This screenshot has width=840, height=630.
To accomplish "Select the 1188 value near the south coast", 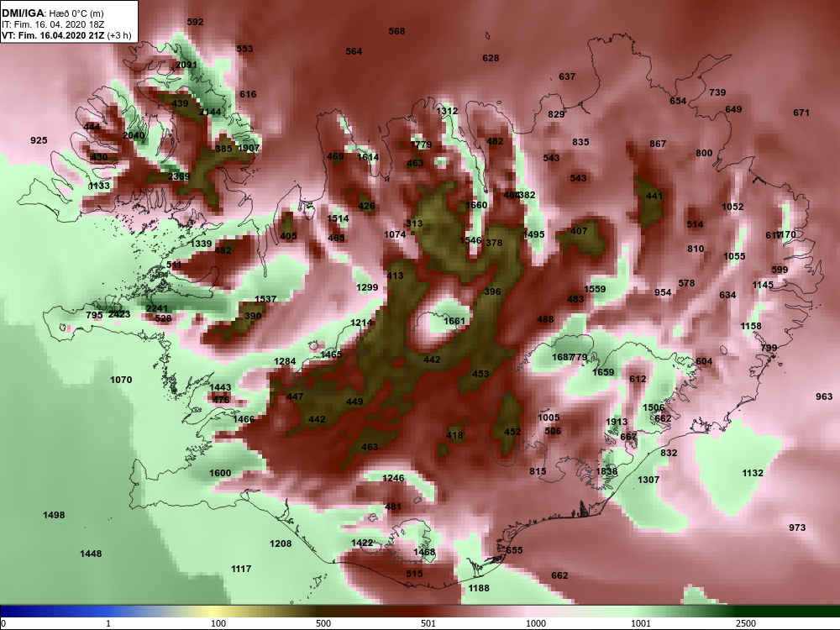I will [479, 588].
